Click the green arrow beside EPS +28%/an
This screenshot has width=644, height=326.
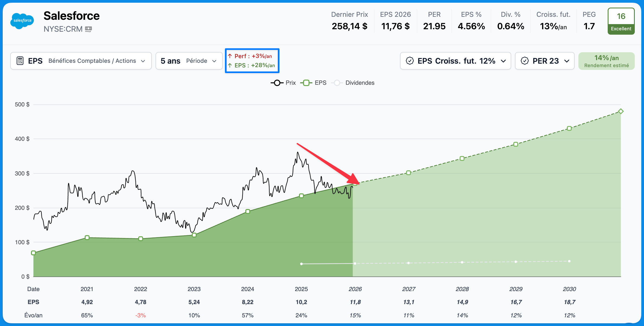[x=230, y=65]
